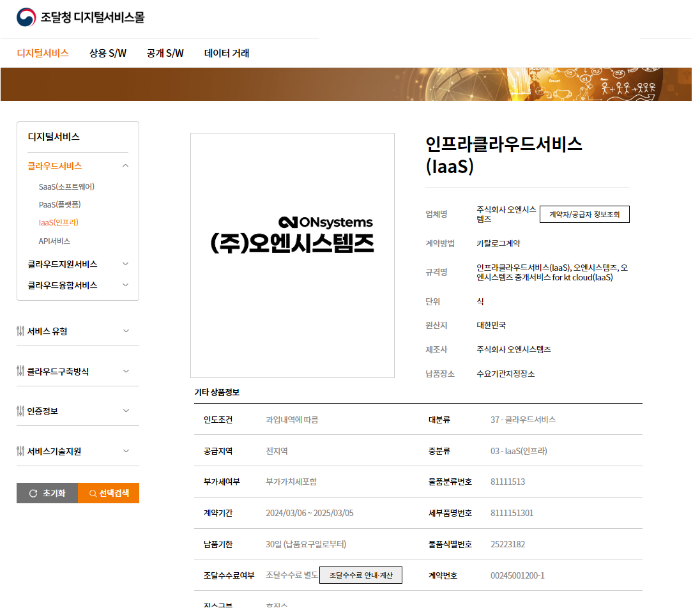
Task: Click the ONsystems product image
Action: tap(293, 255)
